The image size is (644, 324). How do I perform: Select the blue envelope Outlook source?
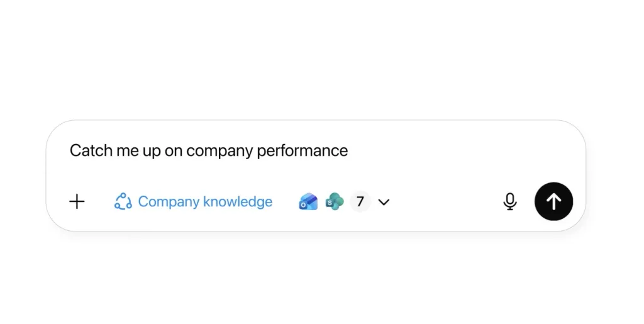point(308,201)
